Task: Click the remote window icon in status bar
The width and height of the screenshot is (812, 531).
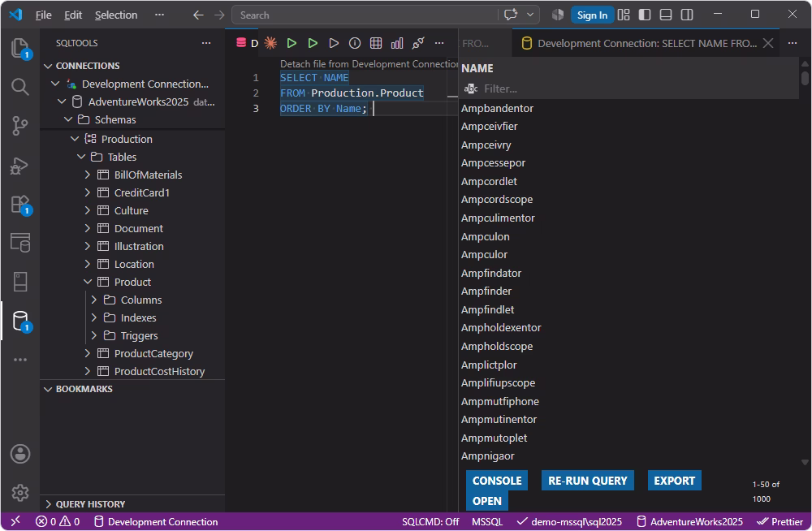Action: click(15, 521)
